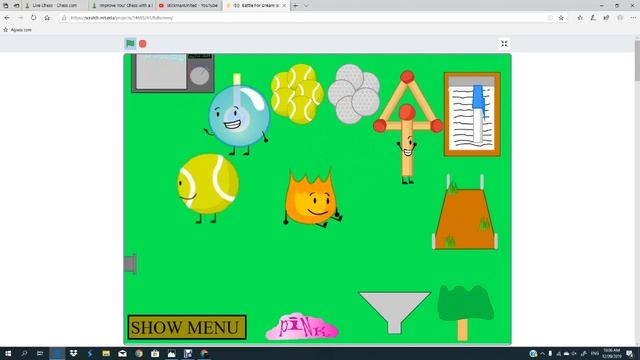The height and width of the screenshot is (360, 640).
Task: Open the favorites hub icon
Action: (x=580, y=18)
